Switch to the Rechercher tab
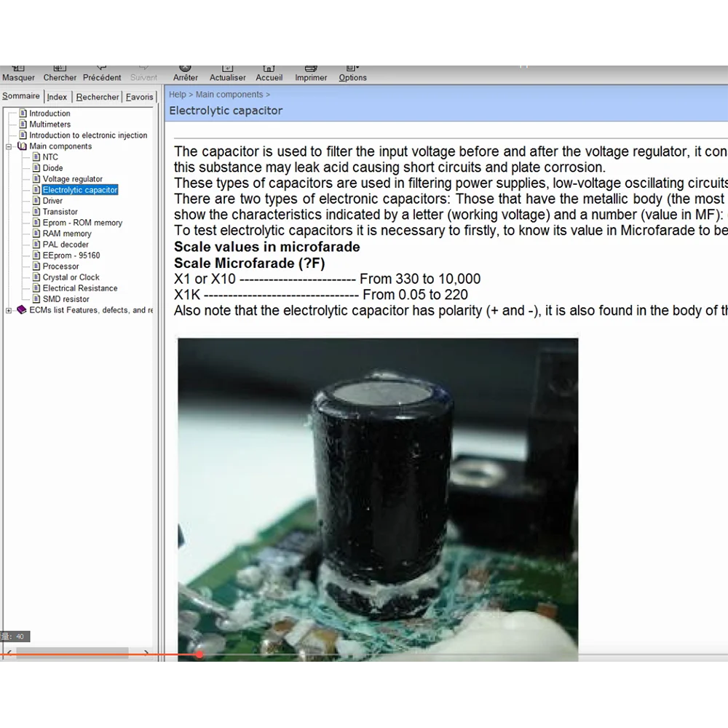Image resolution: width=728 pixels, height=728 pixels. [x=98, y=97]
